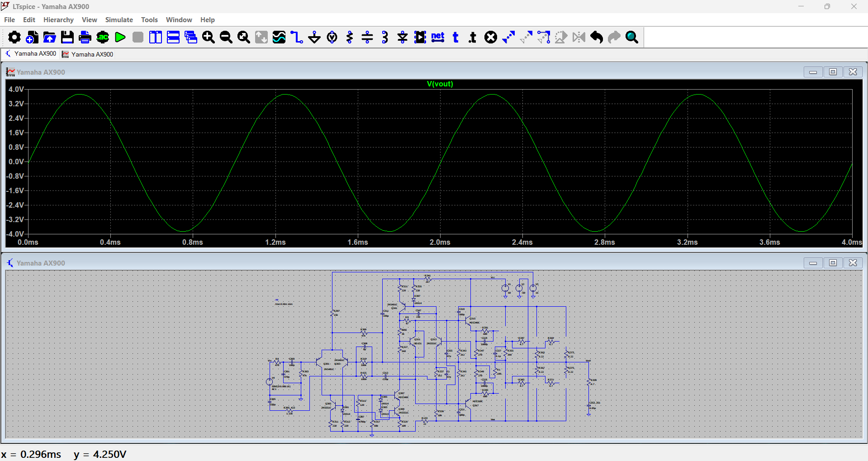Minimize the waveform plot pane
This screenshot has height=461, width=868.
tap(813, 72)
